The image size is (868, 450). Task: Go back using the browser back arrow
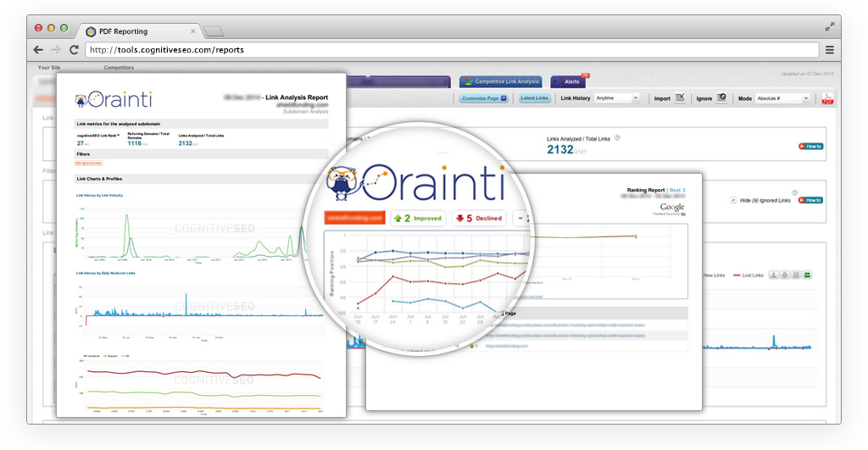click(x=38, y=50)
